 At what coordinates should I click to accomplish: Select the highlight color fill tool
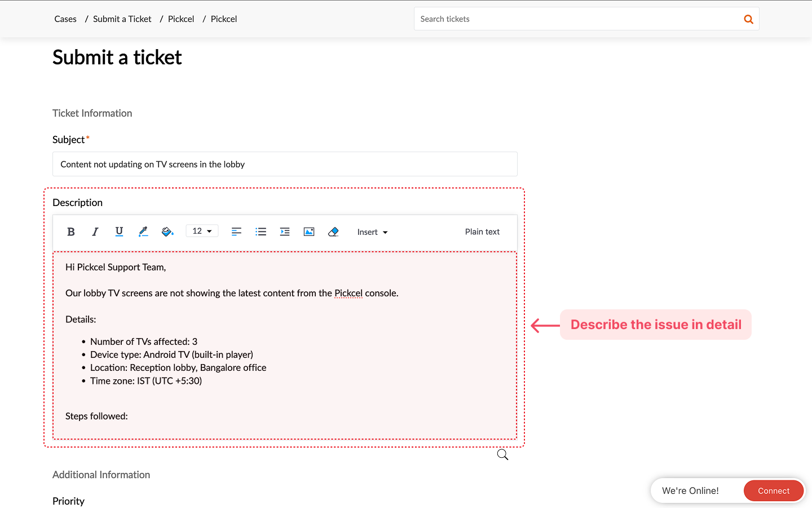[167, 231]
